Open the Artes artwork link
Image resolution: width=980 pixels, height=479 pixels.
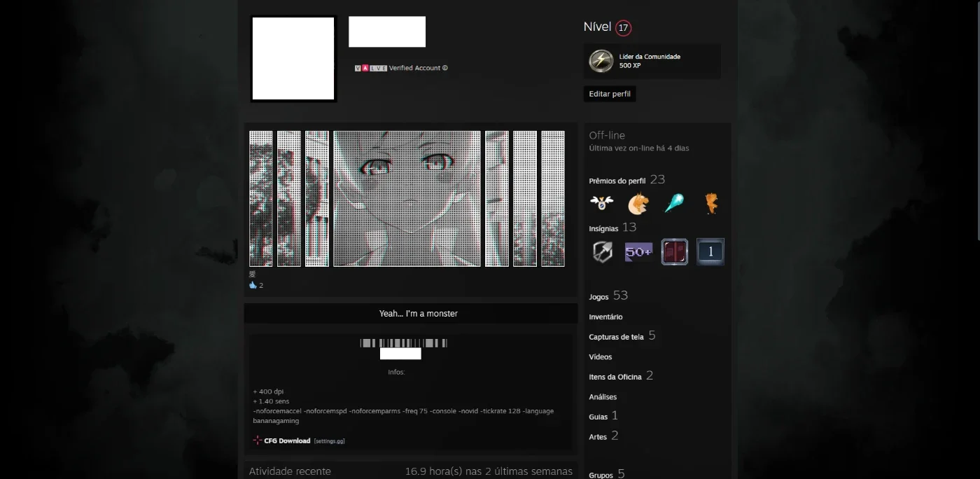(x=598, y=436)
